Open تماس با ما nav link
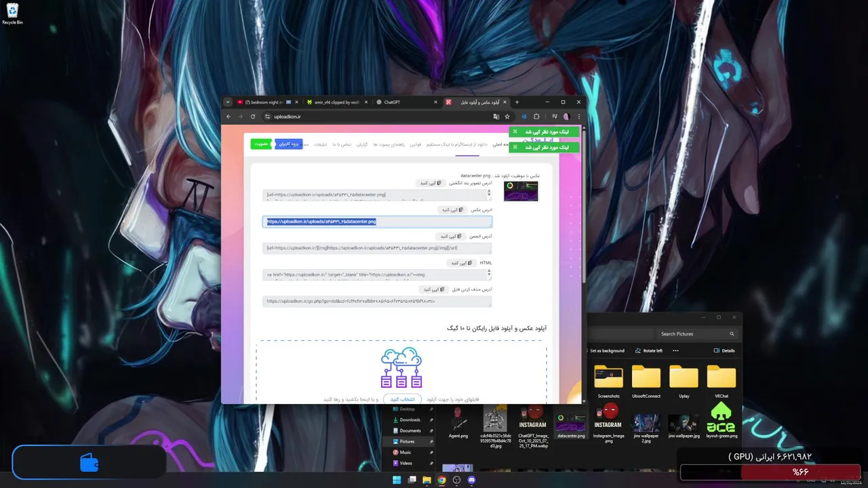This screenshot has width=868, height=488. pos(342,144)
